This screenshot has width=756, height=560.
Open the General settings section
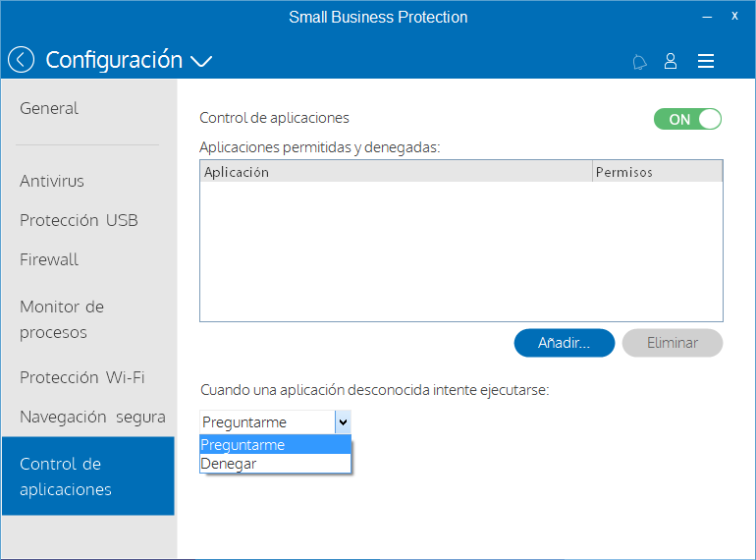click(x=49, y=108)
